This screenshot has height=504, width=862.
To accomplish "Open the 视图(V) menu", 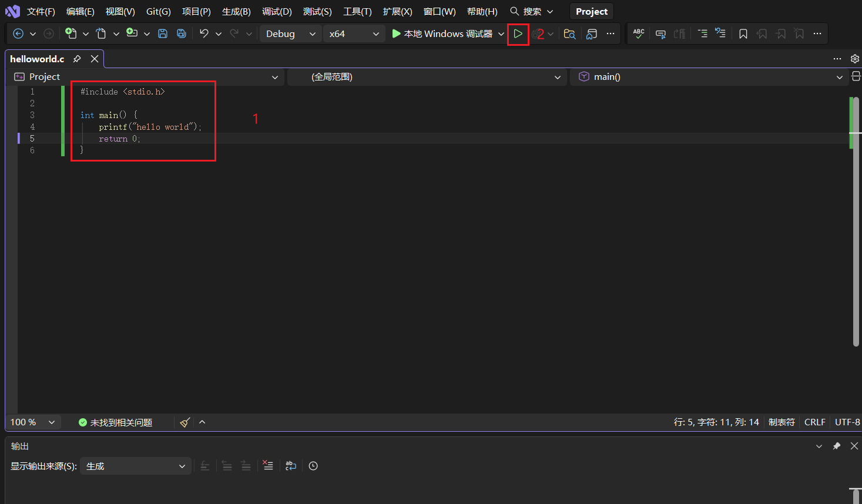I will (x=120, y=12).
